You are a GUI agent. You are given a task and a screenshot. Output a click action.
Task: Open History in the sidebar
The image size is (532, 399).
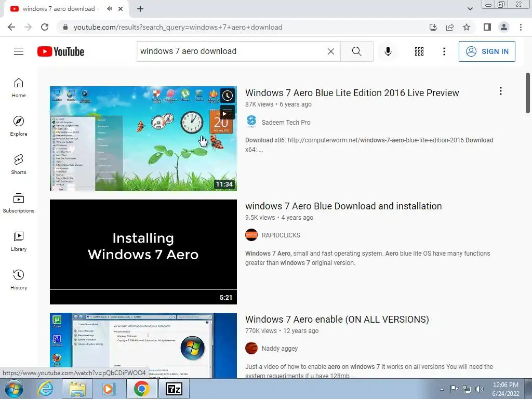19,280
